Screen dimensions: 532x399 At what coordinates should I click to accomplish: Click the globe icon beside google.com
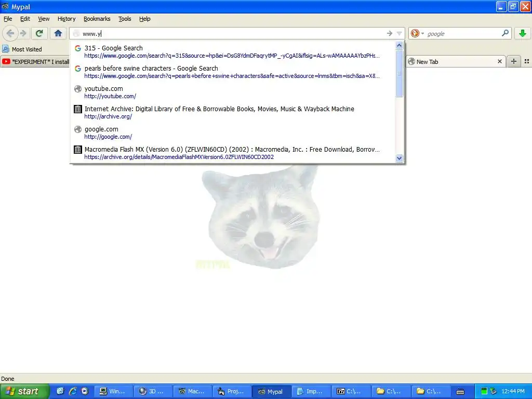pos(78,129)
